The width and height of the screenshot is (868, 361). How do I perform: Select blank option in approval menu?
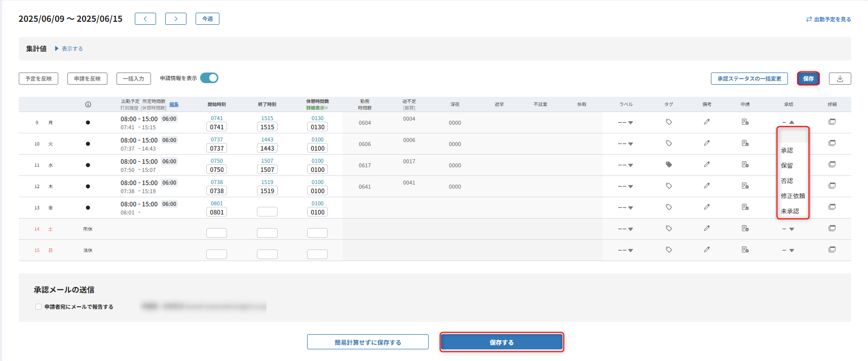tap(792, 135)
